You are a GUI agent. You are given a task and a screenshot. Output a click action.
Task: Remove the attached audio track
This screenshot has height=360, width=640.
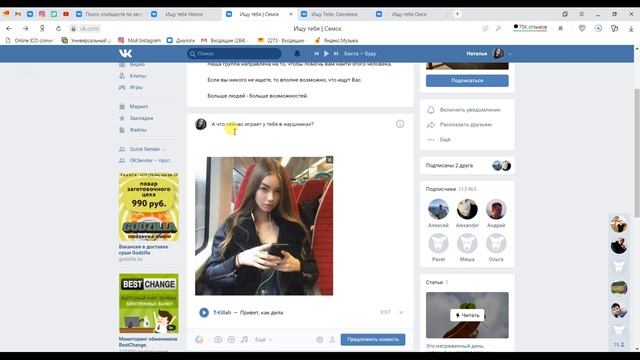(401, 313)
